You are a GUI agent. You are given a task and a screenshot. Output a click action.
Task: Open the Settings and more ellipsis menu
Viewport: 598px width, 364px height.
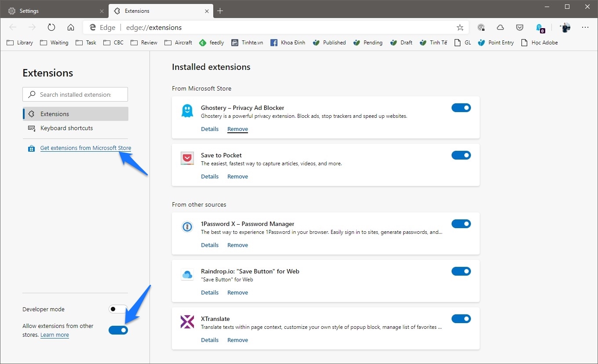pyautogui.click(x=585, y=27)
